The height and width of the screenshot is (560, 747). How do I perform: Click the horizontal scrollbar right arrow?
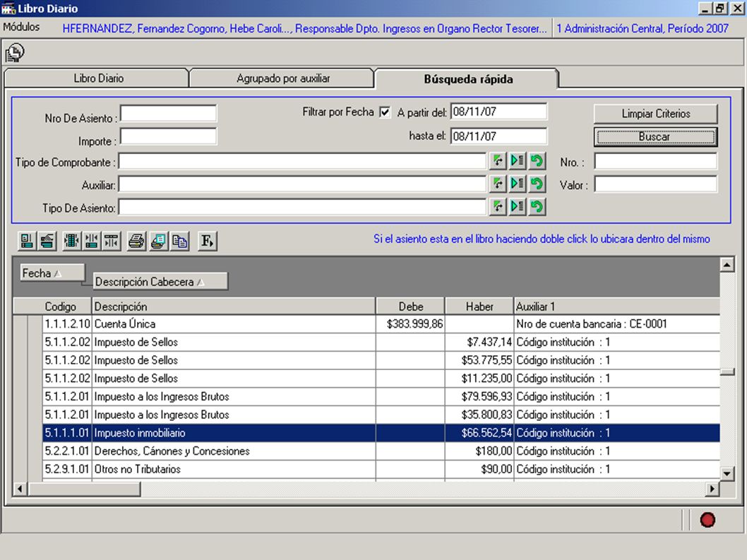(x=712, y=489)
